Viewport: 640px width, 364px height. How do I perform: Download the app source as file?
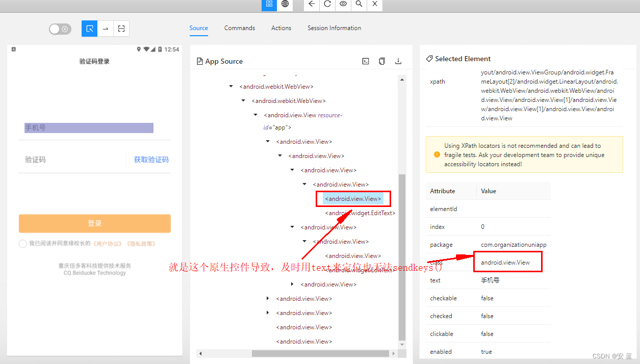(x=398, y=61)
